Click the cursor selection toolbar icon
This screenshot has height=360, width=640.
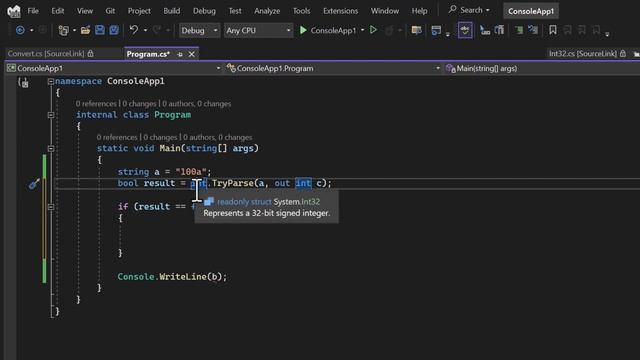pyautogui.click(x=484, y=30)
